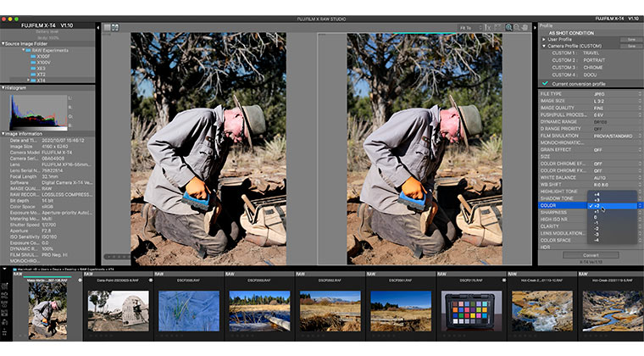Collapse the Histogram panel

pyautogui.click(x=3, y=87)
